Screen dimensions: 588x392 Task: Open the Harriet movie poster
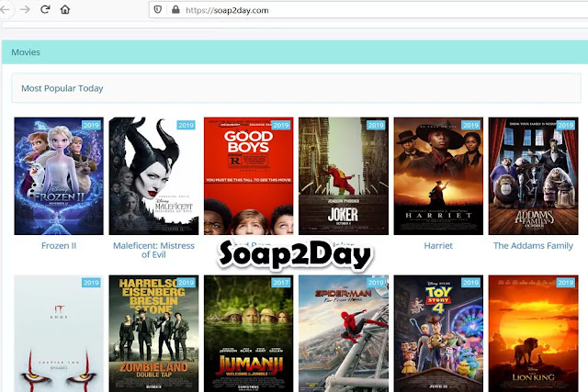[x=438, y=176]
